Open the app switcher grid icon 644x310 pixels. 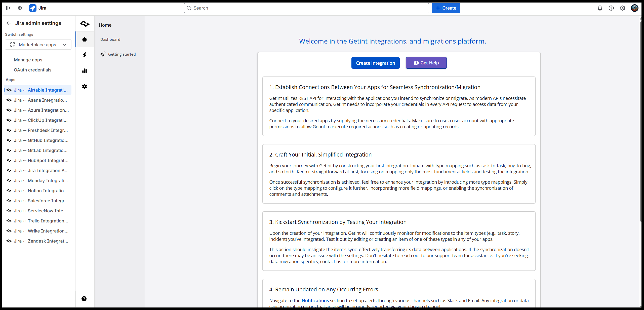(20, 8)
